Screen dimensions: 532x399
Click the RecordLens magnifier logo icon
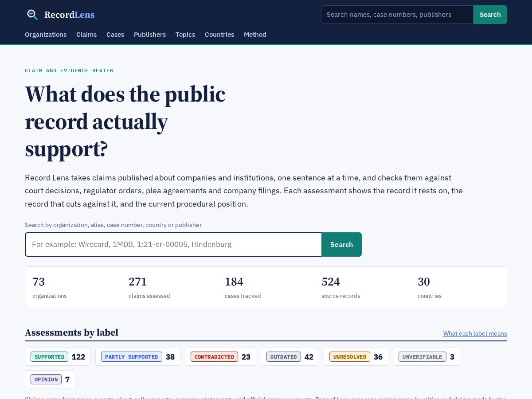(32, 15)
